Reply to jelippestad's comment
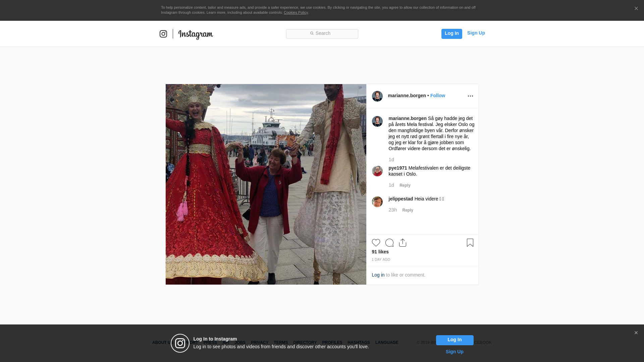Image resolution: width=644 pixels, height=362 pixels. [x=408, y=210]
